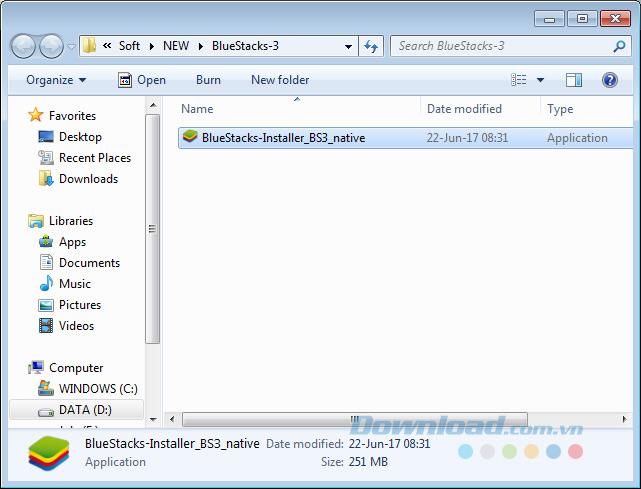Image resolution: width=641 pixels, height=489 pixels.
Task: Click the horizontal scrollbar left arrow
Action: point(172,419)
